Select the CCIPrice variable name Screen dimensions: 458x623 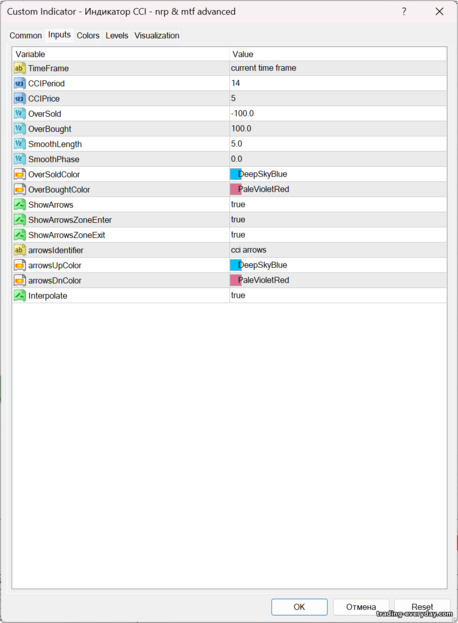tap(44, 99)
